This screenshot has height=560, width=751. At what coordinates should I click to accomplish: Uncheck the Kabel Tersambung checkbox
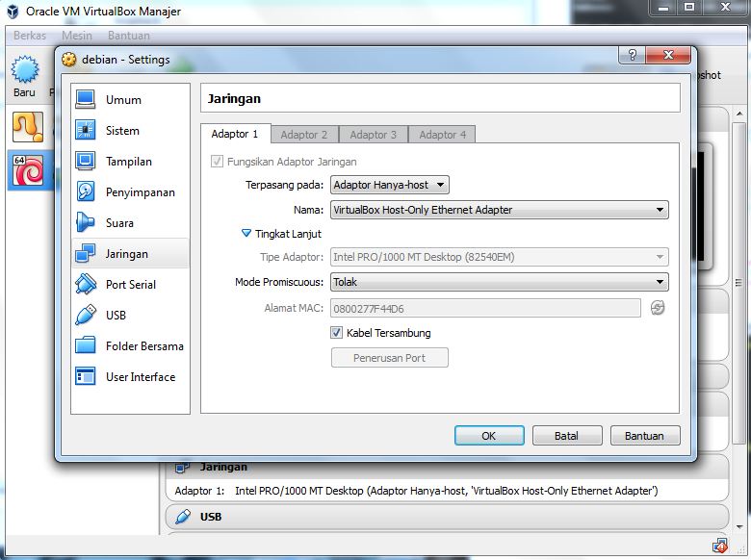click(x=336, y=333)
